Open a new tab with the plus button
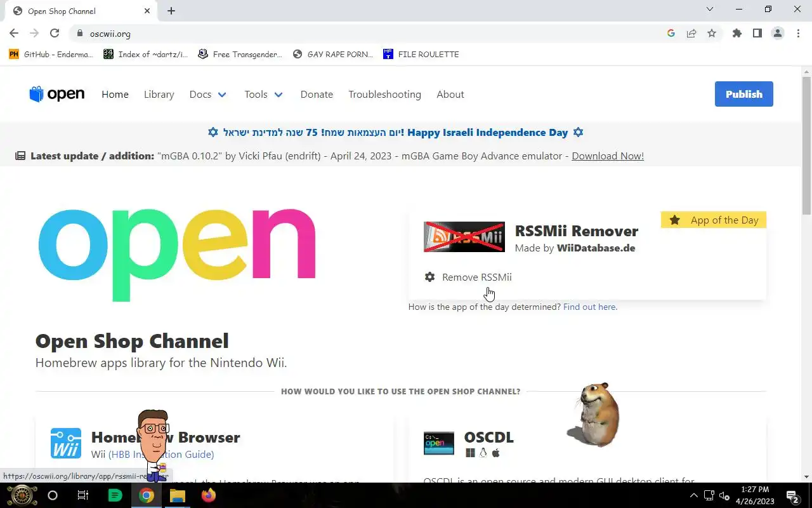The width and height of the screenshot is (812, 508). (x=171, y=11)
